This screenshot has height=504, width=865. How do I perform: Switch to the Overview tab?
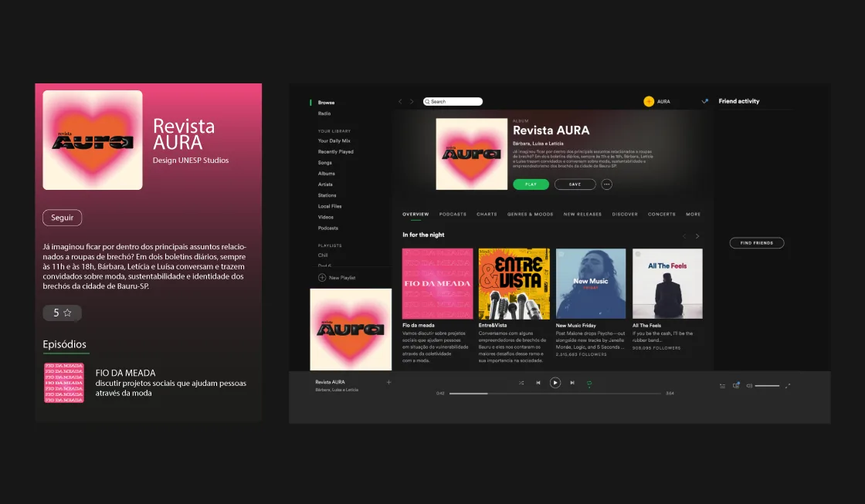point(416,214)
